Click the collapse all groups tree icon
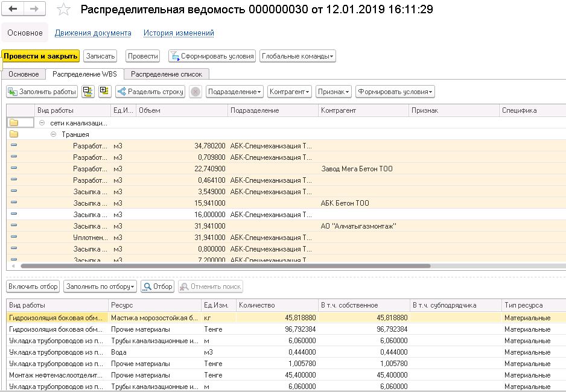The width and height of the screenshot is (566, 392). (88, 92)
